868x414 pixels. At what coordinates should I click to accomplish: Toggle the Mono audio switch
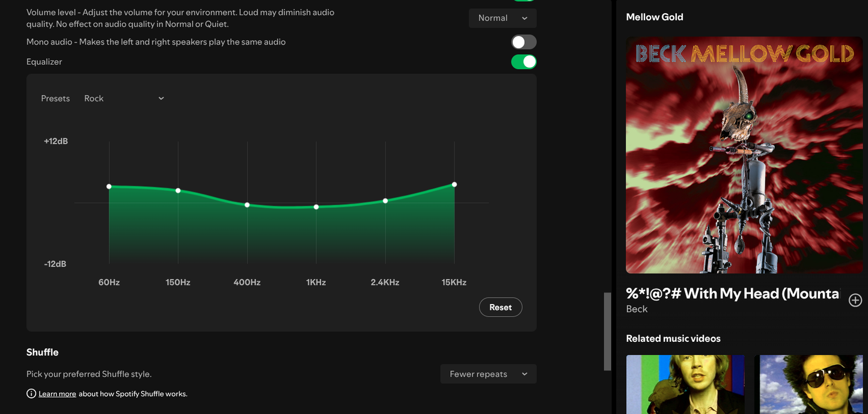coord(524,42)
